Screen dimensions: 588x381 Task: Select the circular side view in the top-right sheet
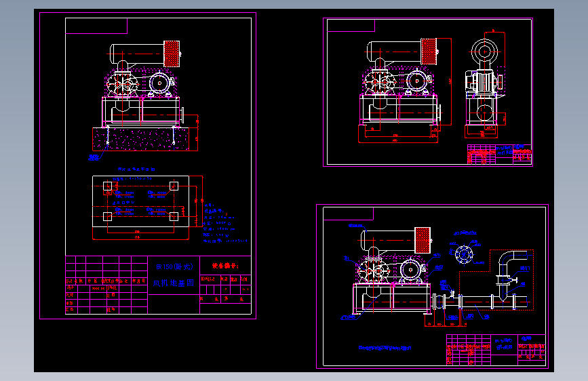pyautogui.click(x=484, y=52)
